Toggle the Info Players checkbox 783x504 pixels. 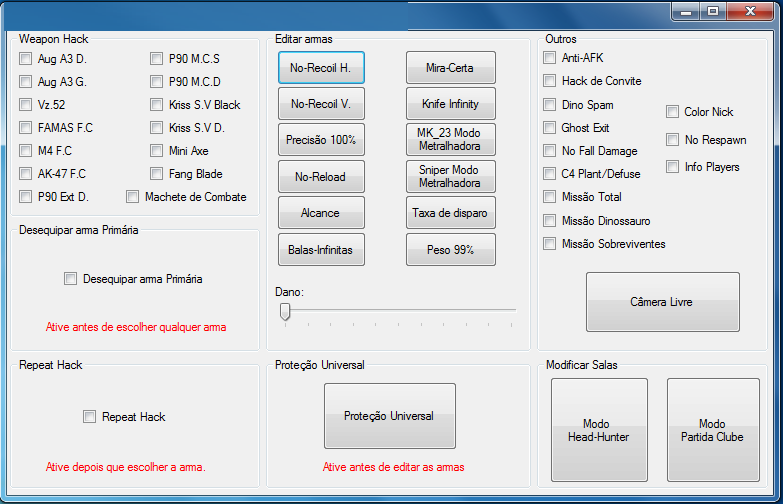click(x=672, y=167)
